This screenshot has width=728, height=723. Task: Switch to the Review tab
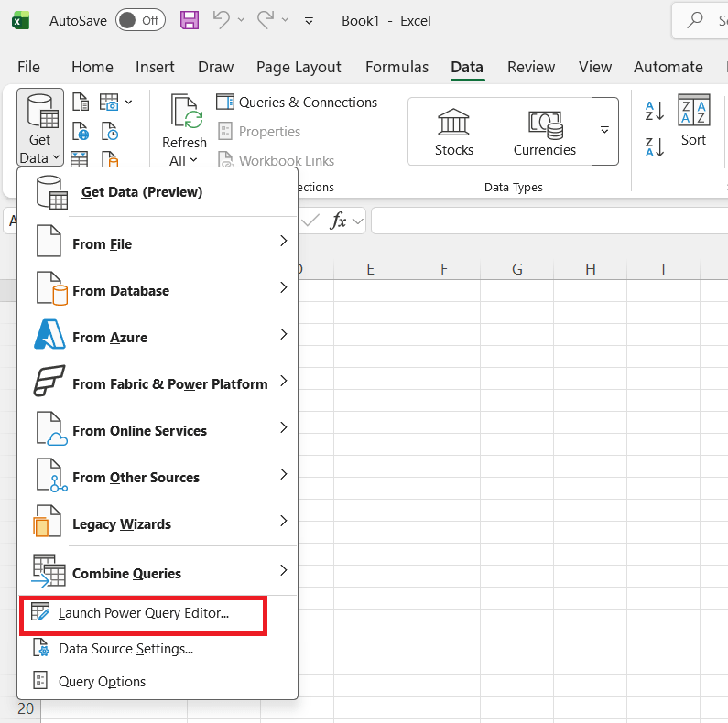click(531, 68)
